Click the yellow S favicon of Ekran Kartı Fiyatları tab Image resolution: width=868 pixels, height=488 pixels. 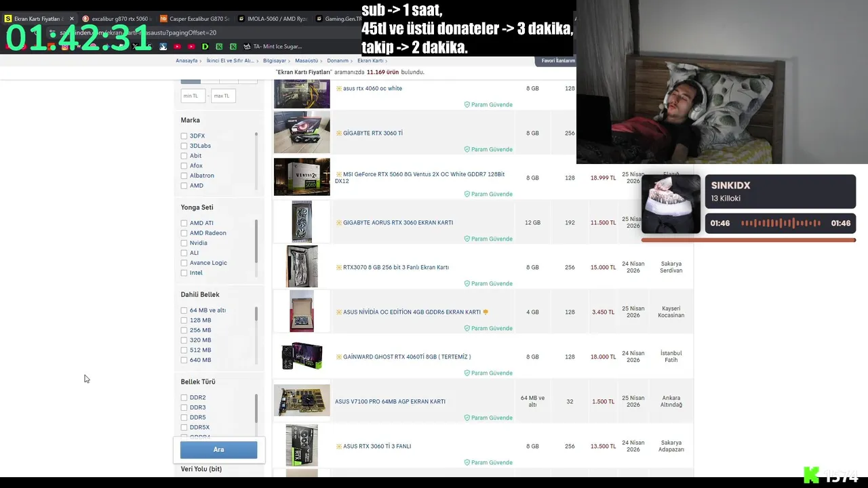point(8,19)
